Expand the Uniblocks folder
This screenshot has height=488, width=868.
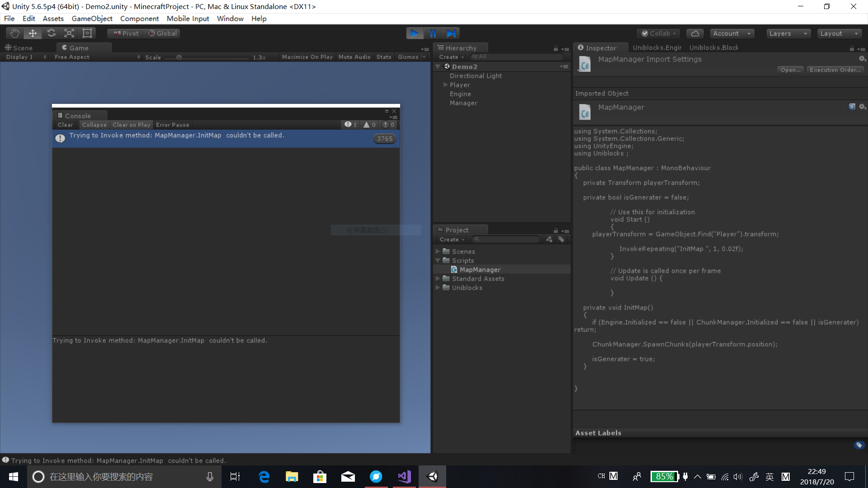click(438, 287)
